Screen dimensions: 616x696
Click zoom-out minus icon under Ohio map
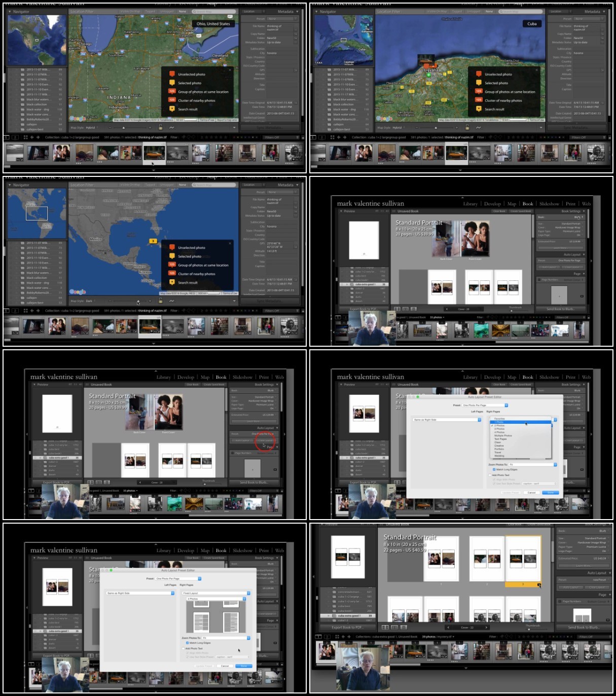pos(109,128)
